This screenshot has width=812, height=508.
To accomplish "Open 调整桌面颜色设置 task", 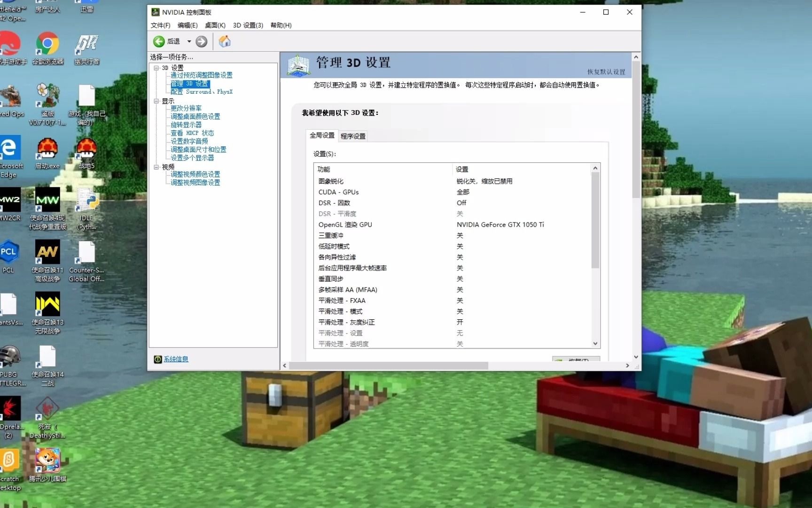I will click(195, 117).
